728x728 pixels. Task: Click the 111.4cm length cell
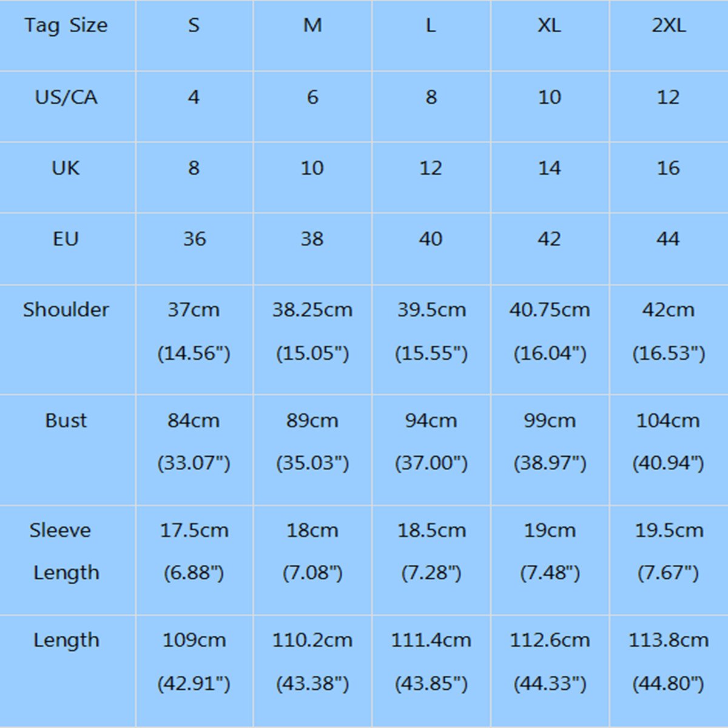(431, 641)
